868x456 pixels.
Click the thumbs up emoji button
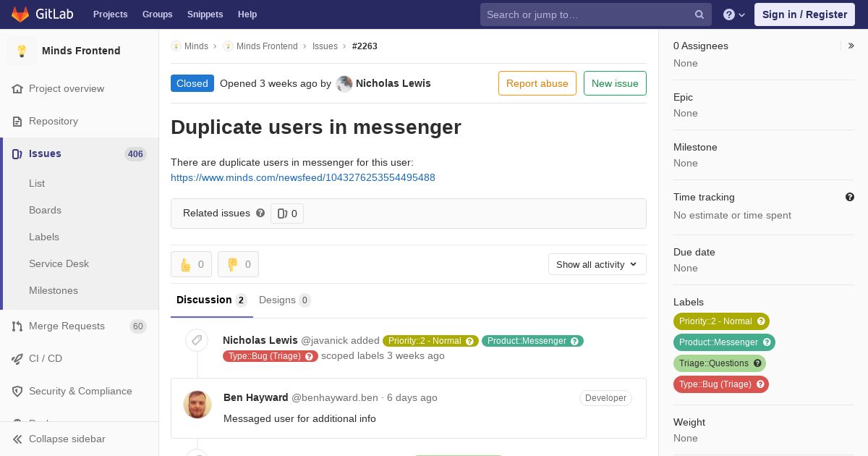191,264
